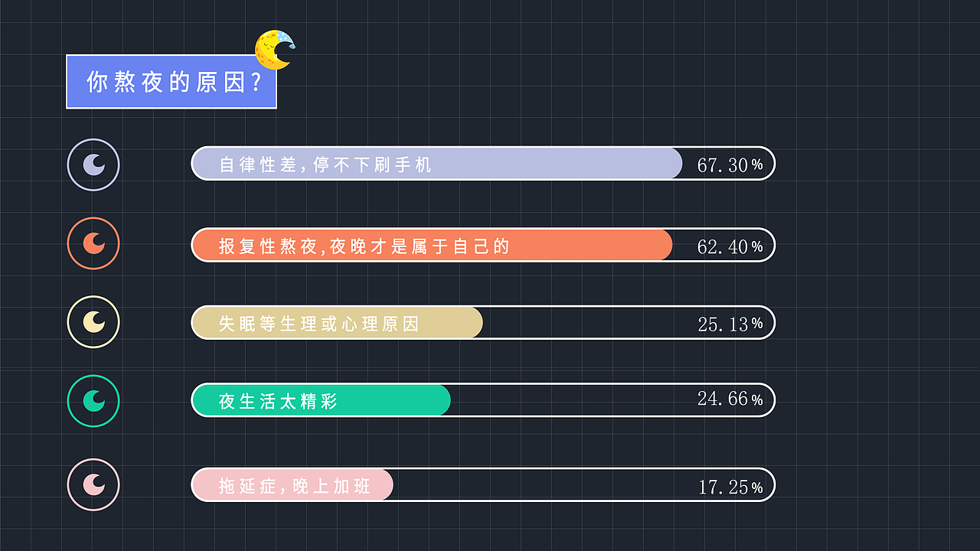Click the title box 你熬夜的原因?

[x=171, y=82]
